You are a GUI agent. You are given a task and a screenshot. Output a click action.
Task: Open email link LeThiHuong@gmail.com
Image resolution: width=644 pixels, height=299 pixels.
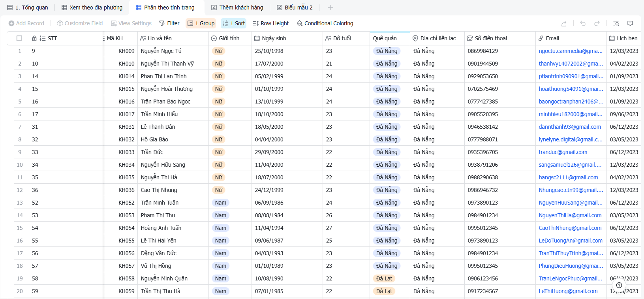[x=568, y=291]
